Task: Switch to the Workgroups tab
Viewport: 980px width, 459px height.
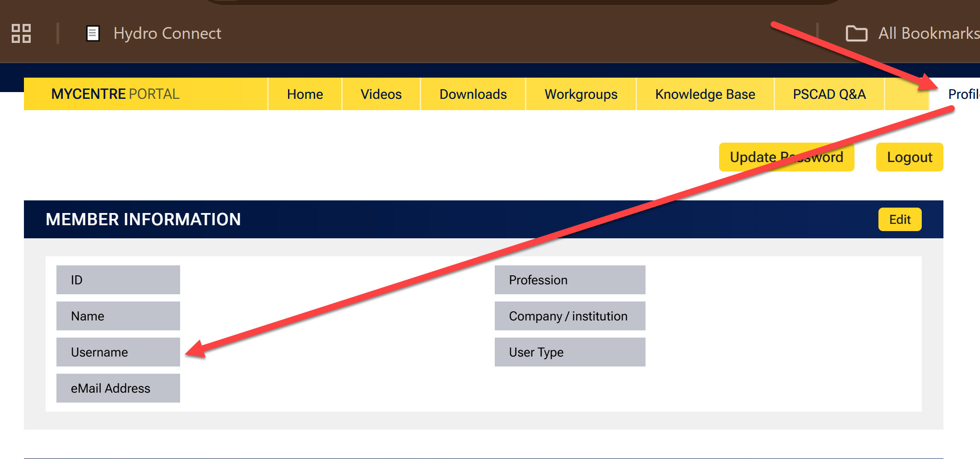Action: [581, 94]
